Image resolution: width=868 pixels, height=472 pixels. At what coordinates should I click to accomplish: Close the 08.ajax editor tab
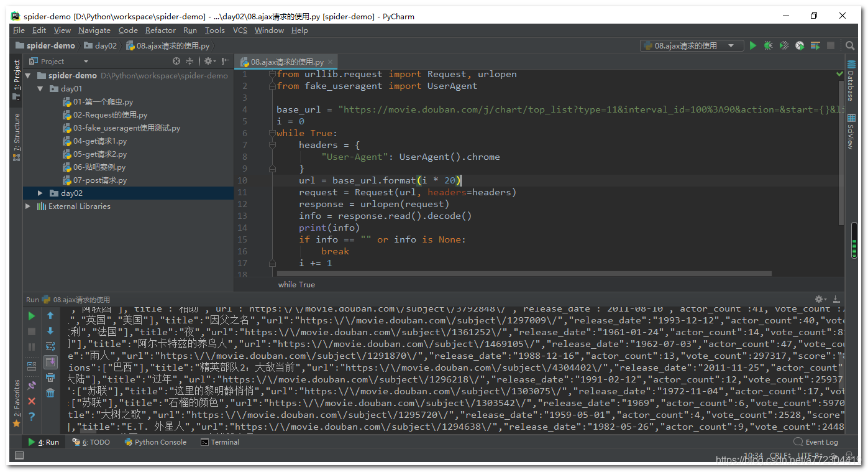click(329, 62)
